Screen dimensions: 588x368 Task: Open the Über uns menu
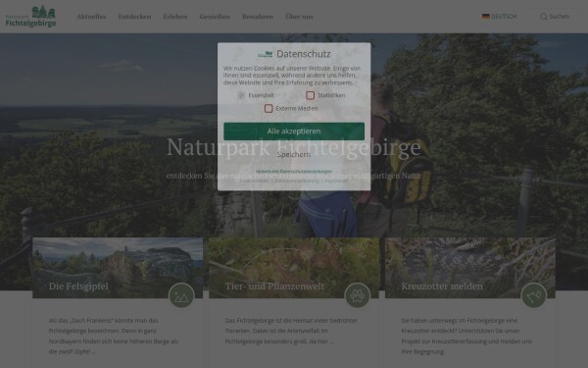click(x=299, y=17)
